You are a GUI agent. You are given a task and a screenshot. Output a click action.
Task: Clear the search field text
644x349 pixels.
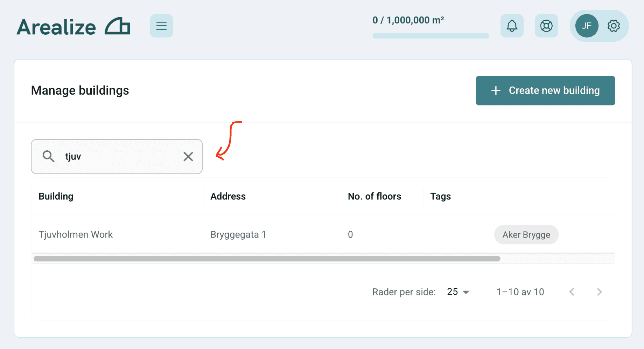click(188, 157)
